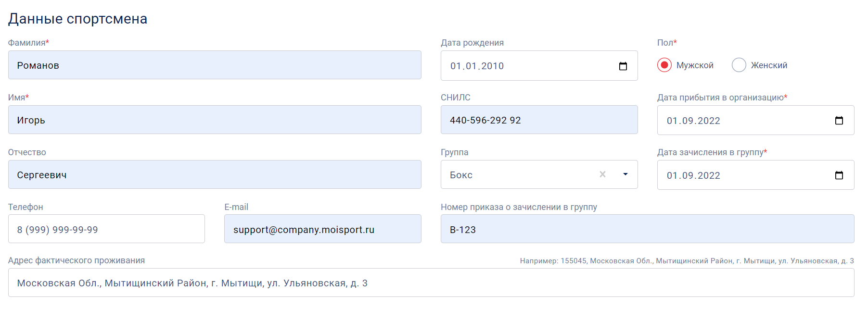Click the enrollment order number field В-123
The height and width of the screenshot is (320, 868).
[648, 229]
